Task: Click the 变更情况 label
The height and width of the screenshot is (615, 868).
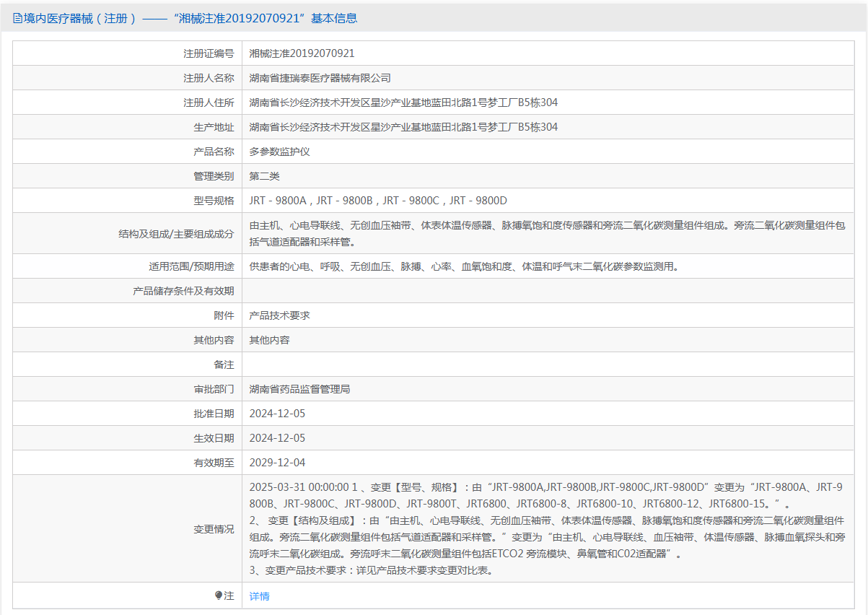Action: point(214,529)
